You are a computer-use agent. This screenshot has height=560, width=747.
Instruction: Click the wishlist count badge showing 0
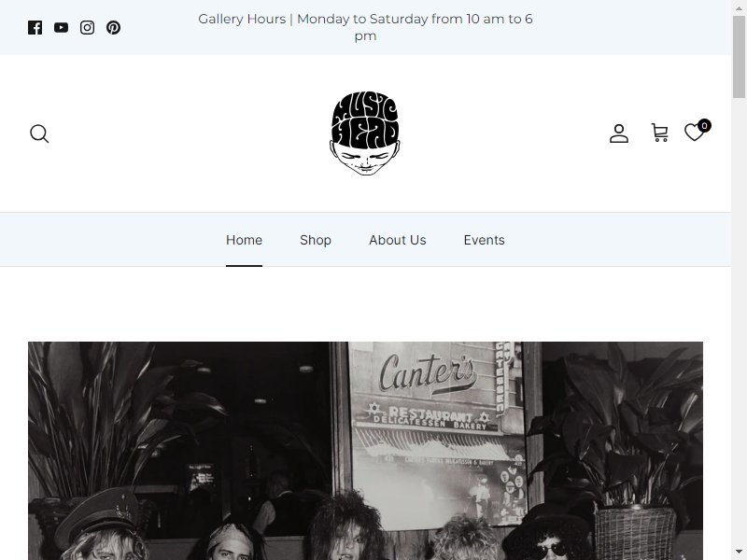tap(704, 126)
